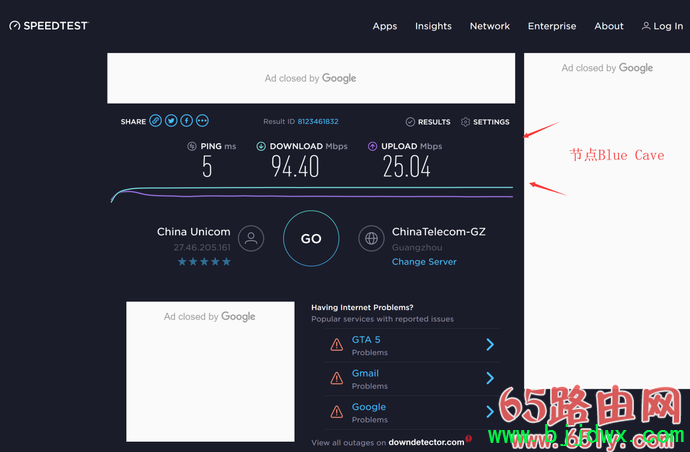Click the server globe icon

point(371,239)
